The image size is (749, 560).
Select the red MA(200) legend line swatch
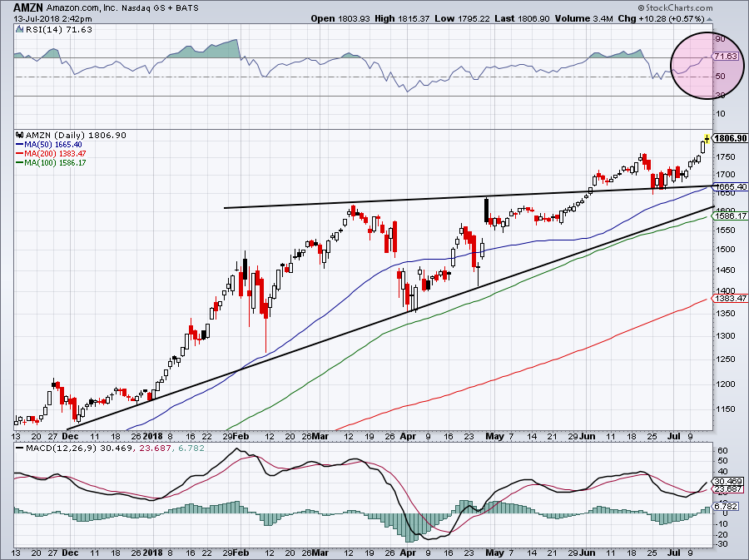[x=20, y=154]
